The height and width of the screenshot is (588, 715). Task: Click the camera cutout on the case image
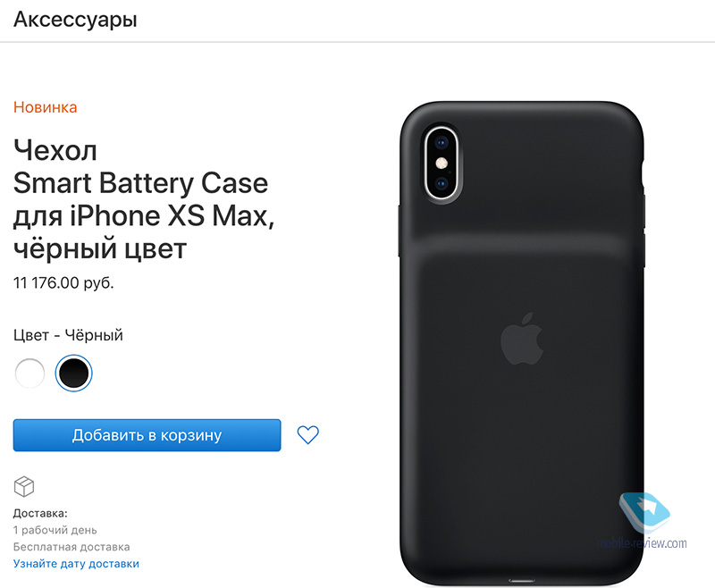tap(442, 163)
